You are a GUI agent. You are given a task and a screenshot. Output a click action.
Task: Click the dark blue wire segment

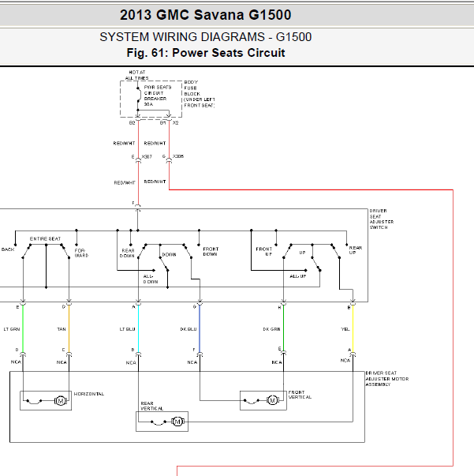200,329
